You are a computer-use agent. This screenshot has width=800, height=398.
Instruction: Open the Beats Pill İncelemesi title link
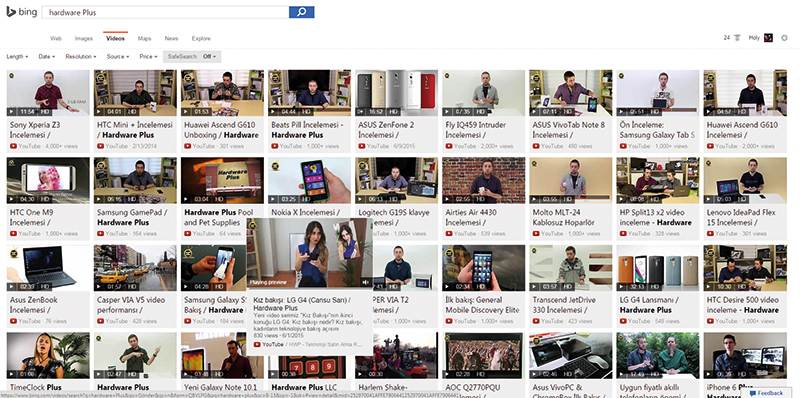tap(308, 130)
